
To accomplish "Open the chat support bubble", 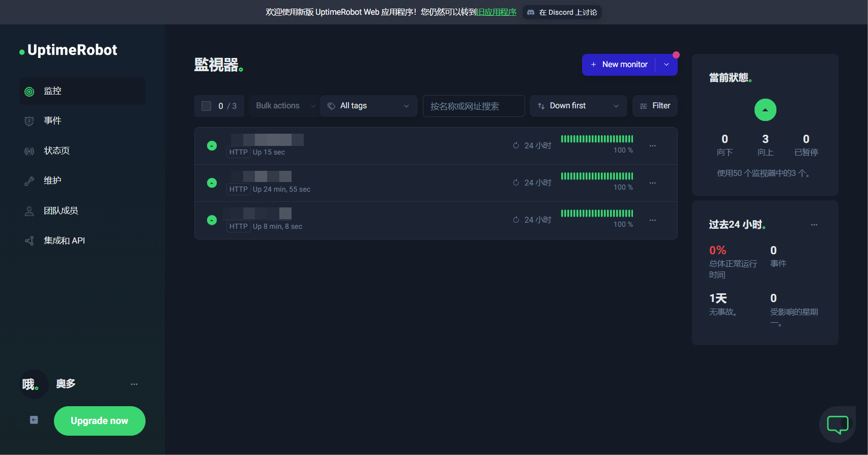I will tap(837, 424).
